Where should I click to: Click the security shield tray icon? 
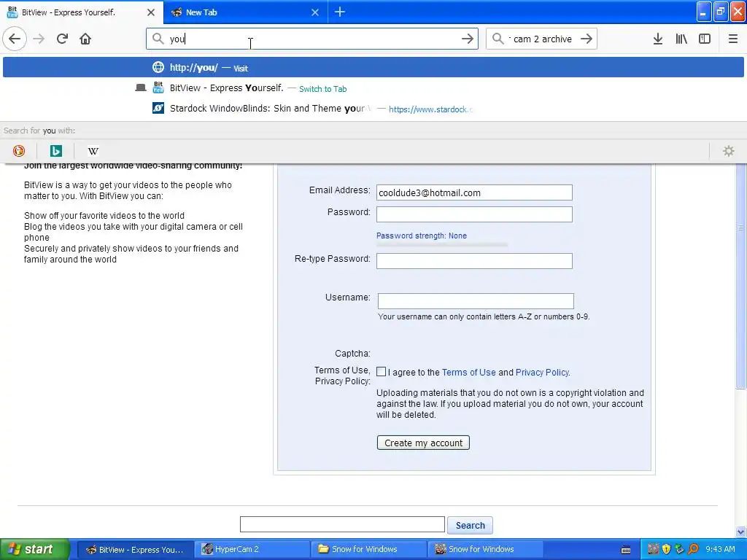666,550
